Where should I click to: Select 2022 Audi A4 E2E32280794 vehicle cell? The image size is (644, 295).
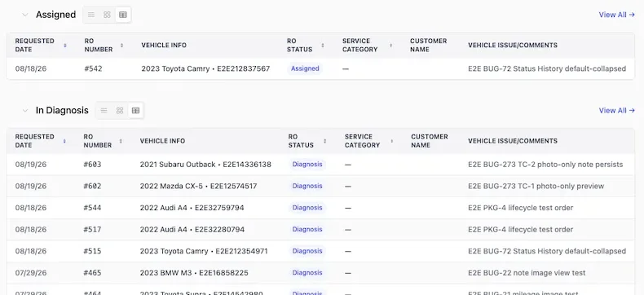[x=192, y=230]
